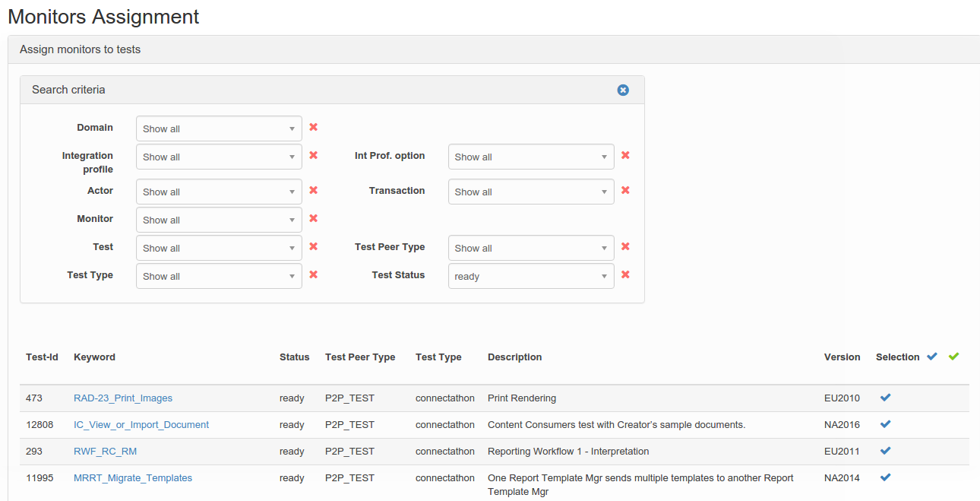Open the Domain dropdown
The width and height of the screenshot is (980, 501).
[x=219, y=128]
